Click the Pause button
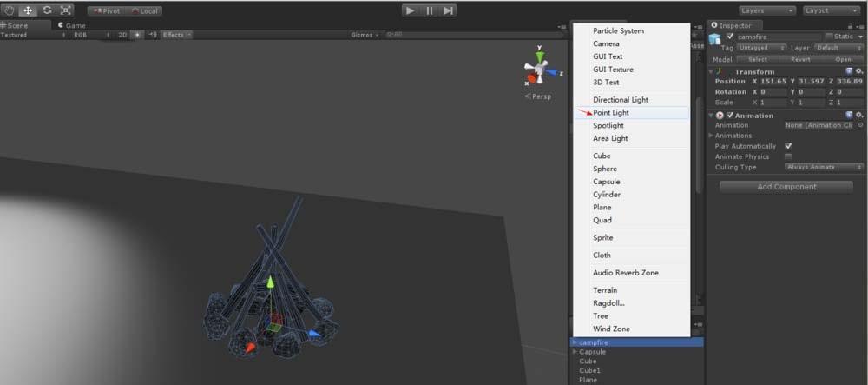Viewport: 868px width, 385px height. click(x=429, y=10)
